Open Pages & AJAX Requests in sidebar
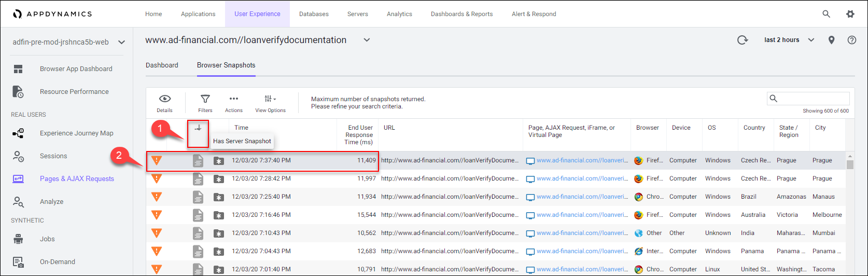Viewport: 868px width, 276px height. [77, 179]
